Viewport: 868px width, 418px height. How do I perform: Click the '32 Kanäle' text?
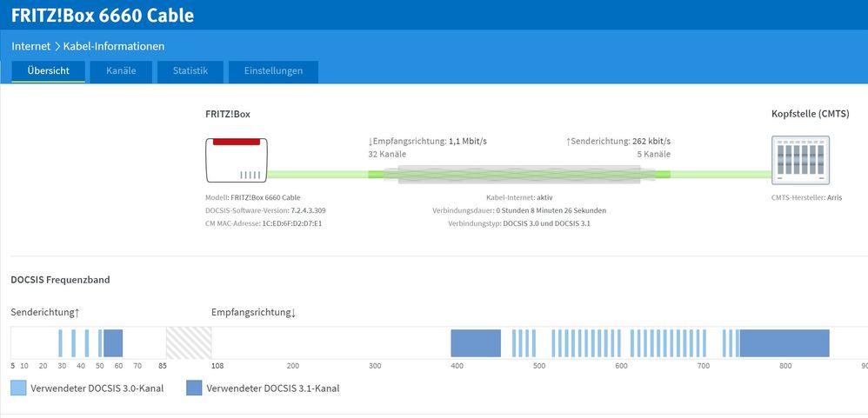[x=387, y=155]
